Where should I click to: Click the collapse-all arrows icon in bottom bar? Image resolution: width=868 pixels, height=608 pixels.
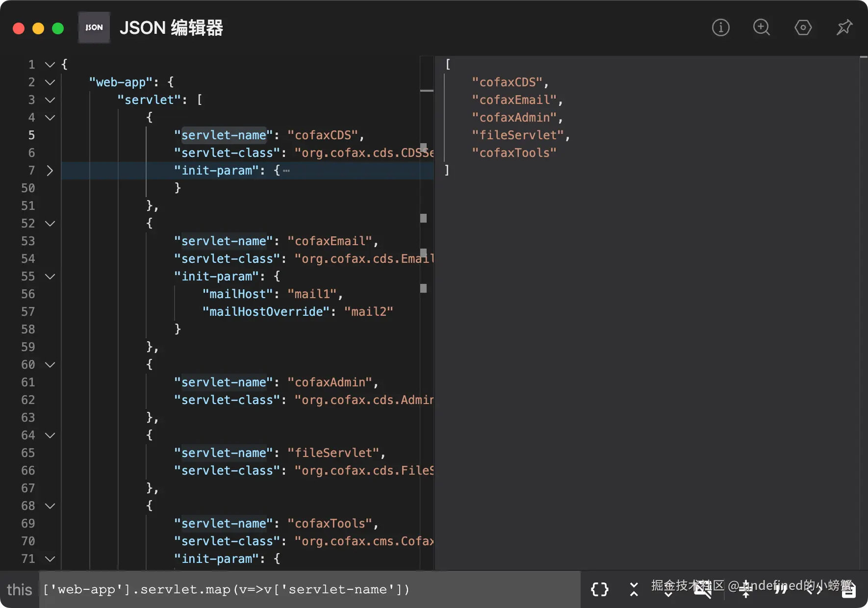click(634, 589)
